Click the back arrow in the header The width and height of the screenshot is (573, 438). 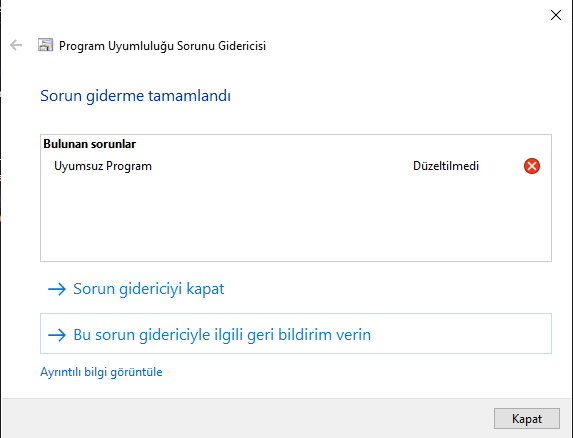click(x=16, y=45)
